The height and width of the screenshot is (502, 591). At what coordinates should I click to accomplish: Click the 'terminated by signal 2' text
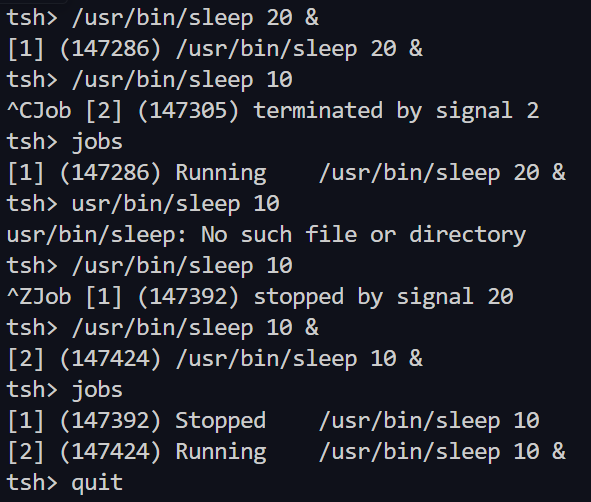pos(396,110)
